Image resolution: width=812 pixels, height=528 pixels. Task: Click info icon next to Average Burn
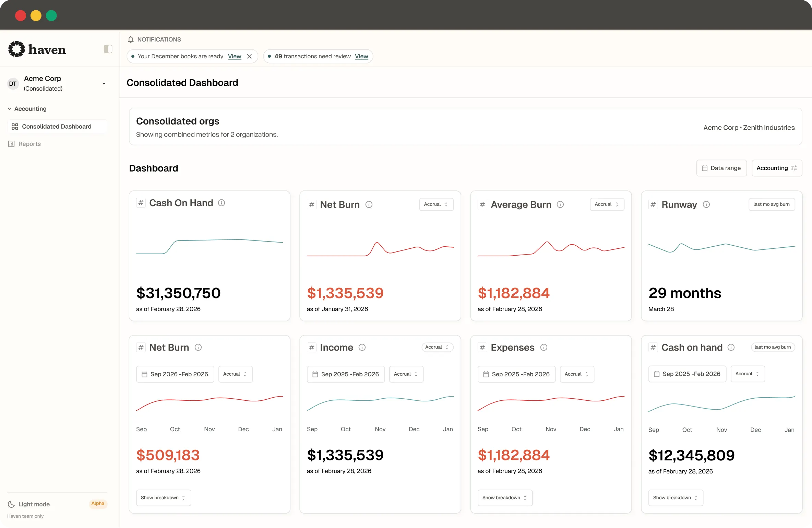560,204
